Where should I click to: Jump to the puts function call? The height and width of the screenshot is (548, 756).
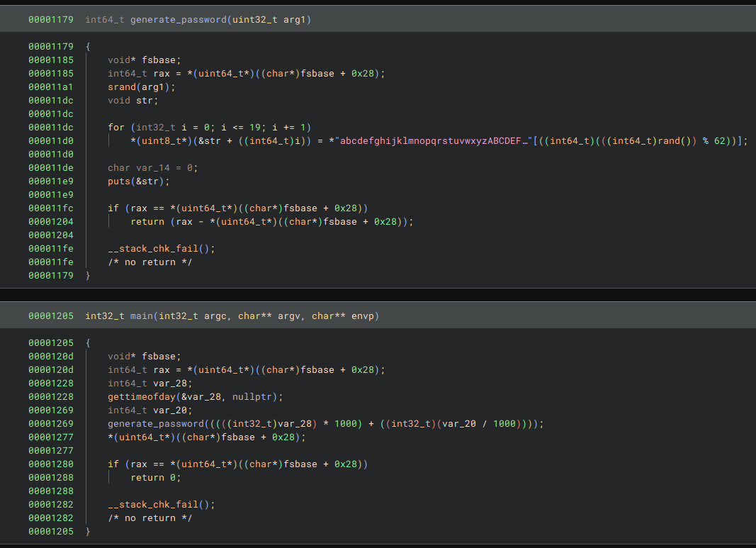pyautogui.click(x=119, y=181)
